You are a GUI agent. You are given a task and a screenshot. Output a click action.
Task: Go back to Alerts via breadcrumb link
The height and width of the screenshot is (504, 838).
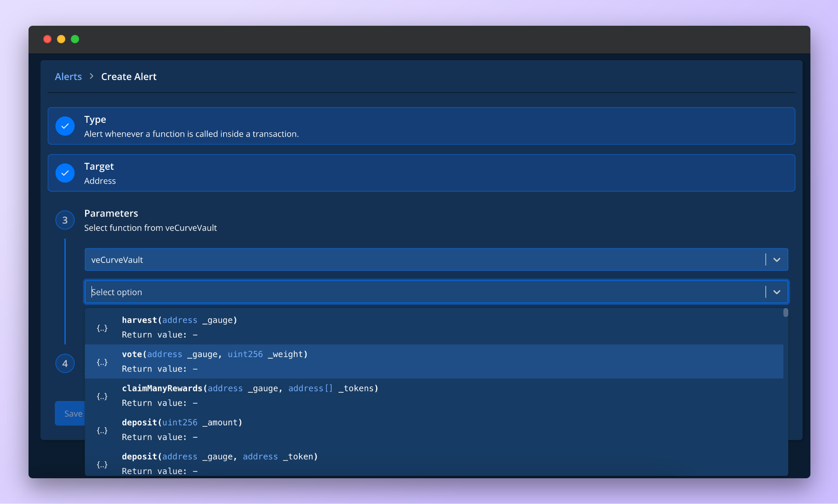(x=68, y=77)
